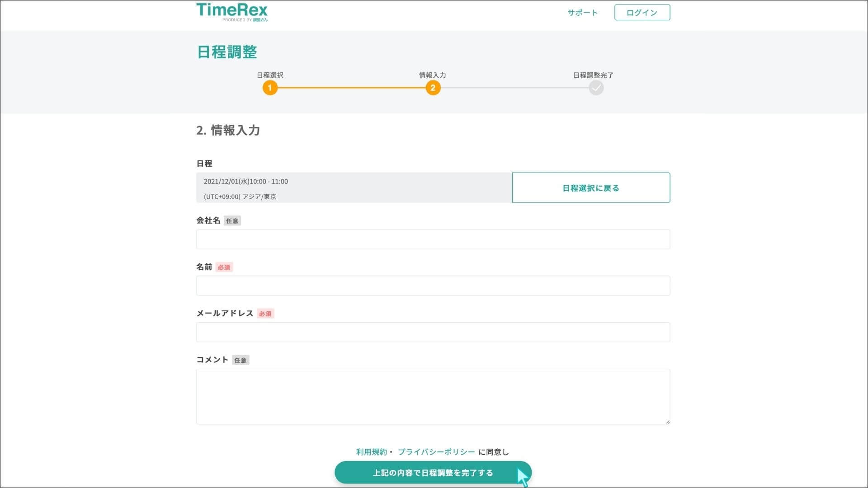
Task: Click the selected date 2021/12/01 box
Action: [354, 188]
